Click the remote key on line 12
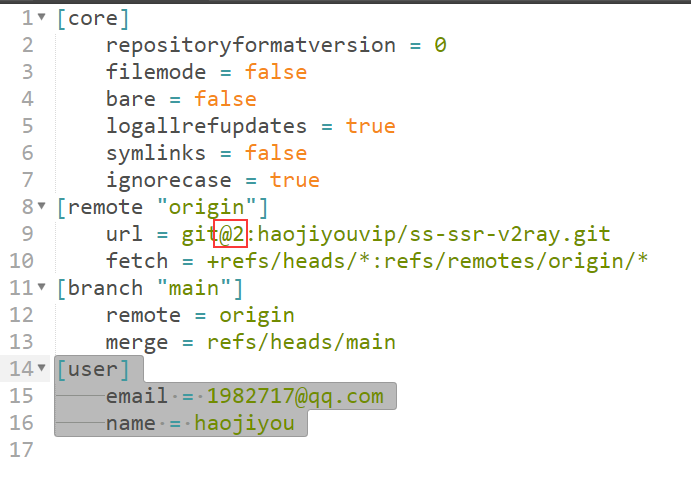691x496 pixels. tap(143, 315)
